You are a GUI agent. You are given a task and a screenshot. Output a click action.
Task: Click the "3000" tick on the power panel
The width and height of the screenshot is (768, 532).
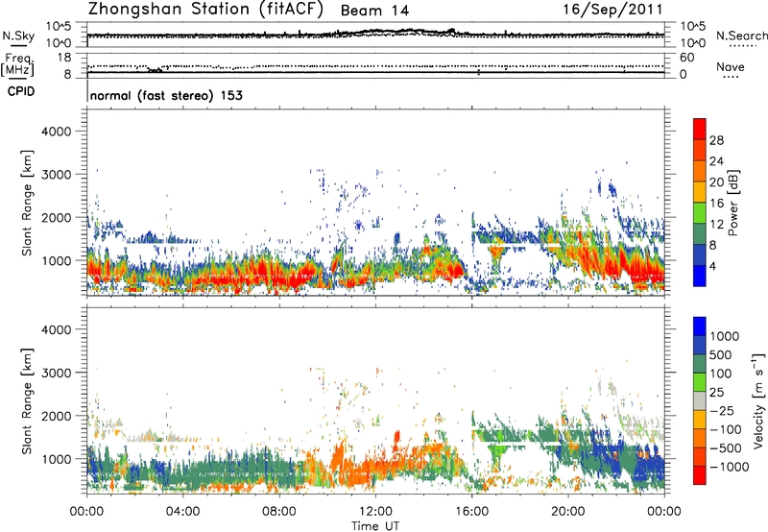[57, 175]
